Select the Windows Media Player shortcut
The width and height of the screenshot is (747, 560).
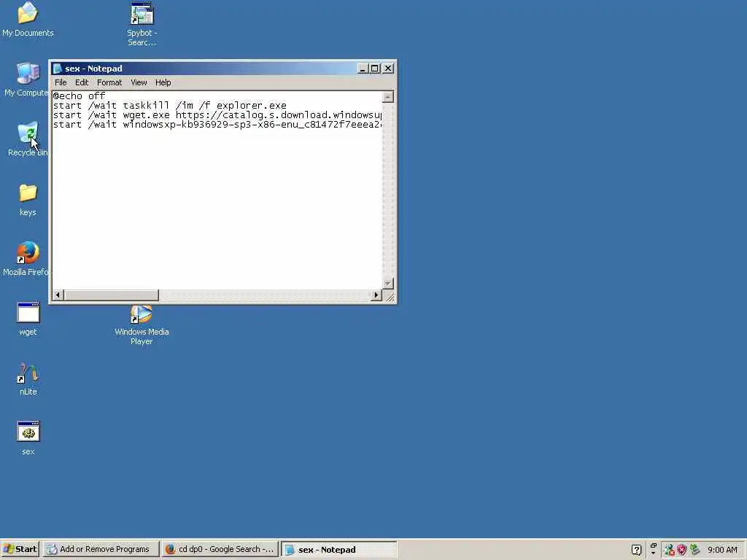click(142, 326)
